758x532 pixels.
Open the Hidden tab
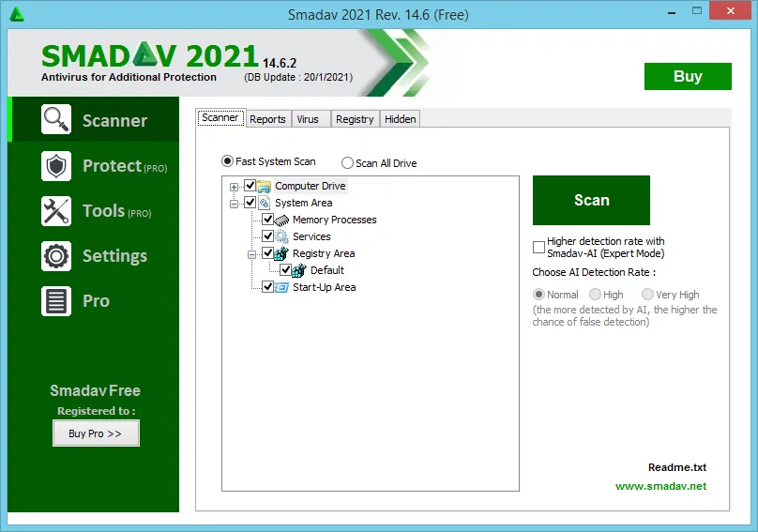pos(401,119)
